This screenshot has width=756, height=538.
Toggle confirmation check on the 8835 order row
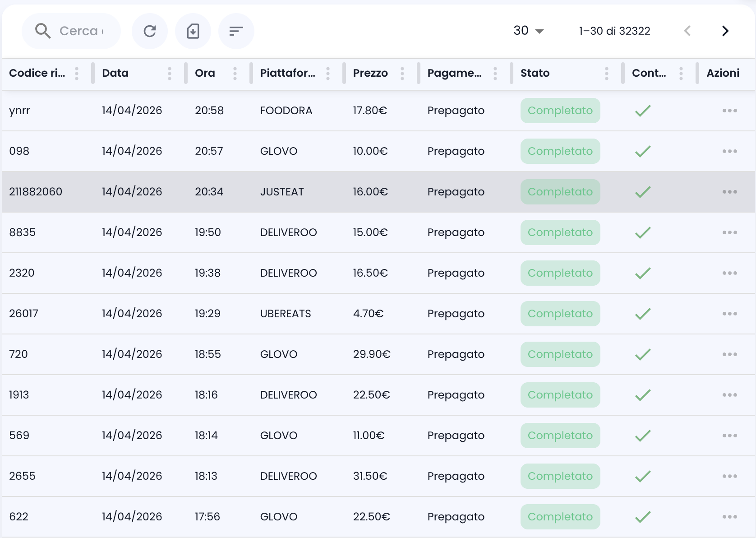point(642,232)
